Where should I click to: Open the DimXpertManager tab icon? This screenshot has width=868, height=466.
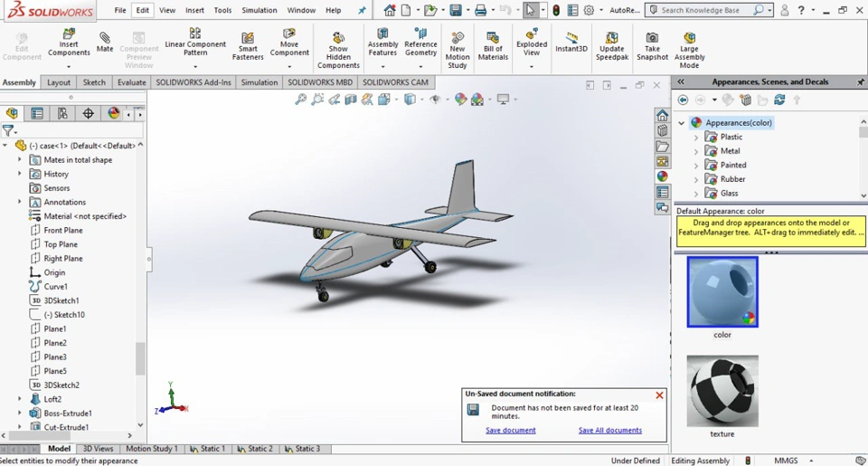pos(88,114)
